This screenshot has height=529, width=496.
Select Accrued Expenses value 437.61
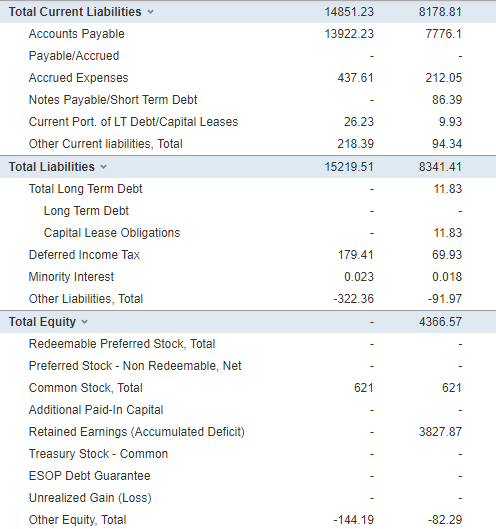point(356,78)
